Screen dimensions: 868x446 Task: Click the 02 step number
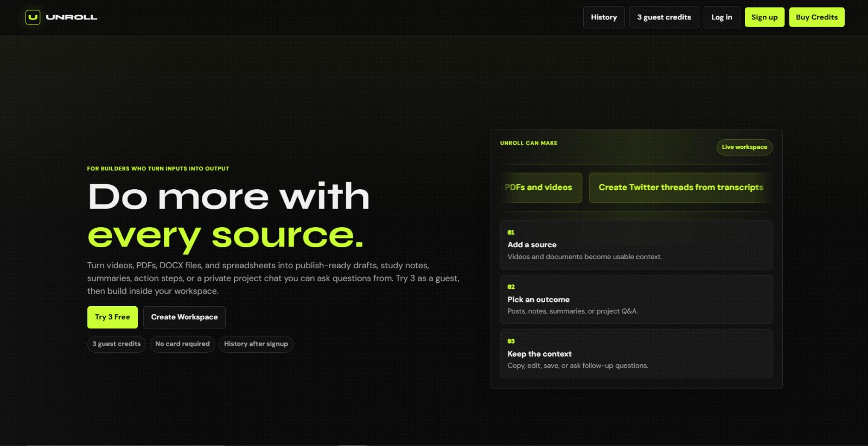(x=511, y=287)
